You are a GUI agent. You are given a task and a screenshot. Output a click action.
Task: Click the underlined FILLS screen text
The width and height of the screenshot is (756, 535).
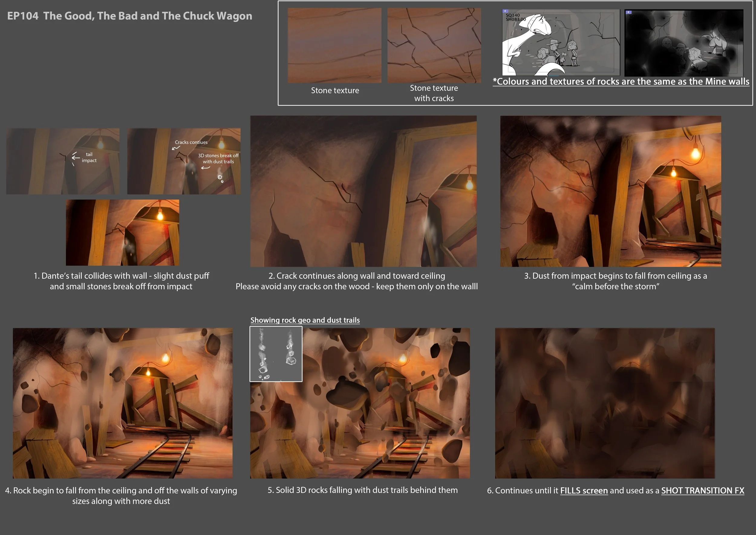pyautogui.click(x=584, y=491)
